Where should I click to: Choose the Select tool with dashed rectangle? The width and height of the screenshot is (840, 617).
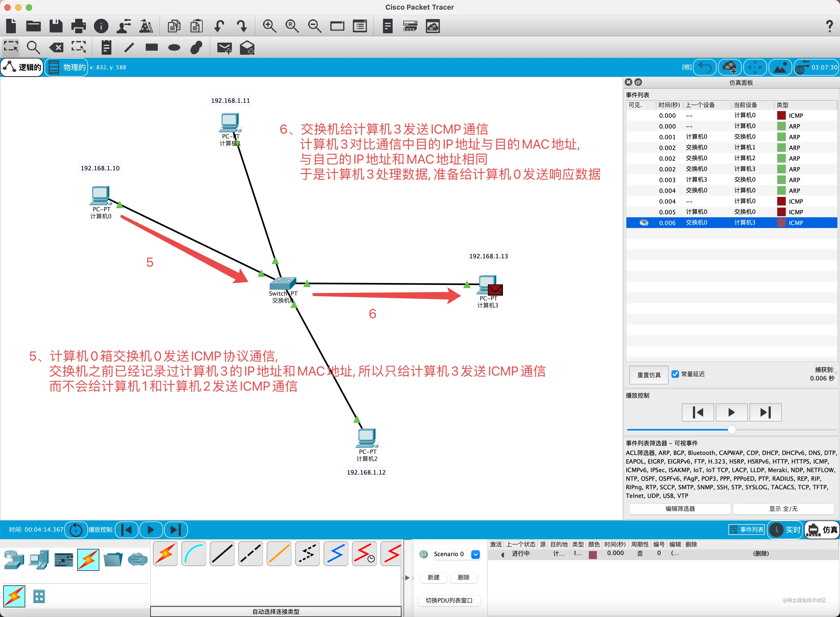[11, 47]
